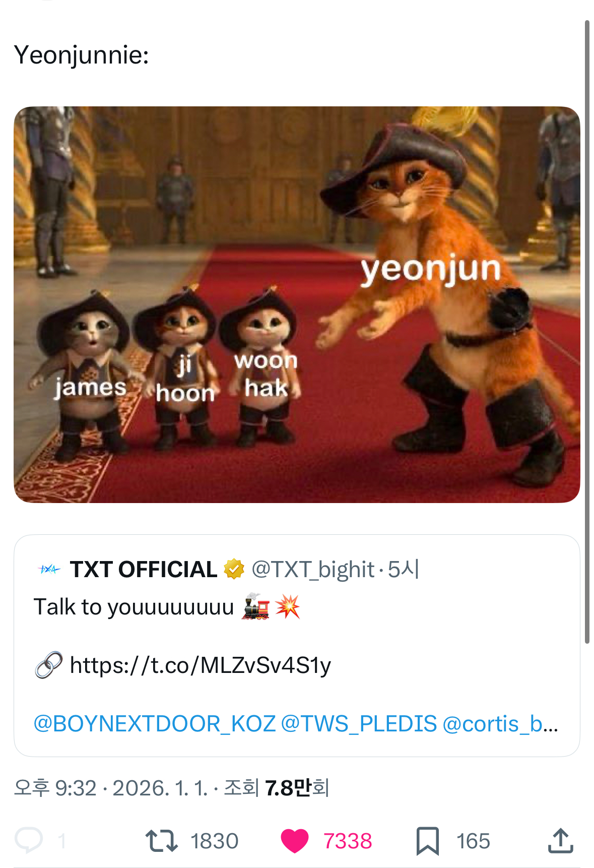Open the TXT OFFICIAL display name
Image resolution: width=594 pixels, height=868 pixels.
click(143, 569)
